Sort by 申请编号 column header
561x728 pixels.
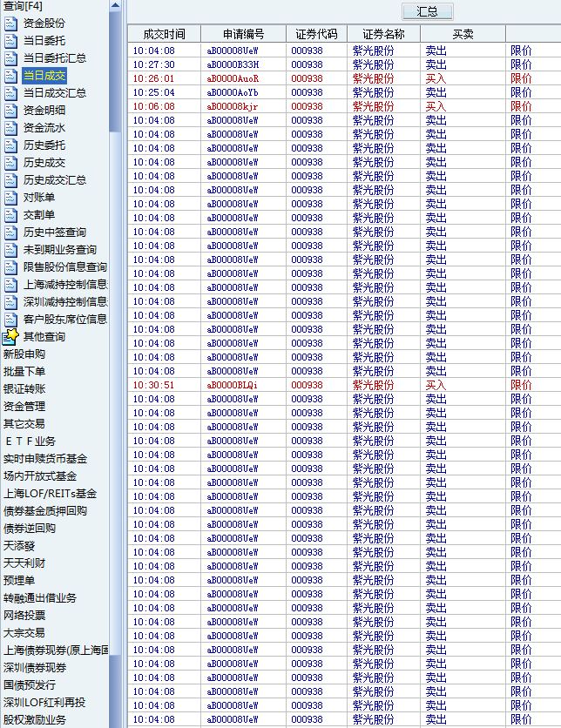[243, 34]
